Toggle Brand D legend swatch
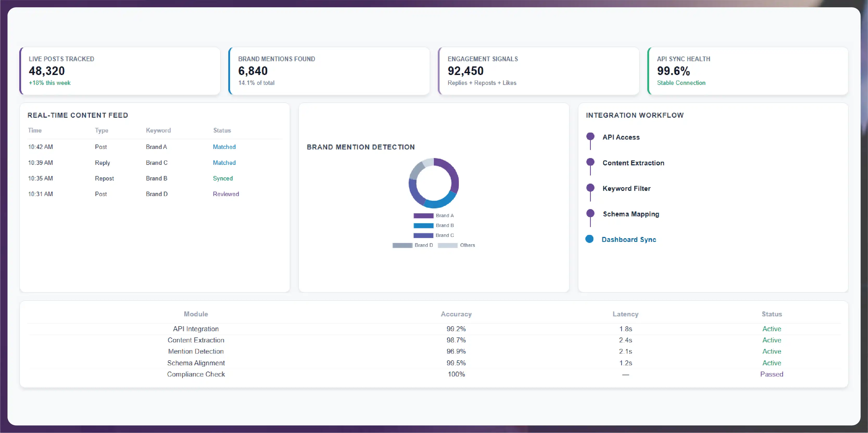 pos(402,245)
